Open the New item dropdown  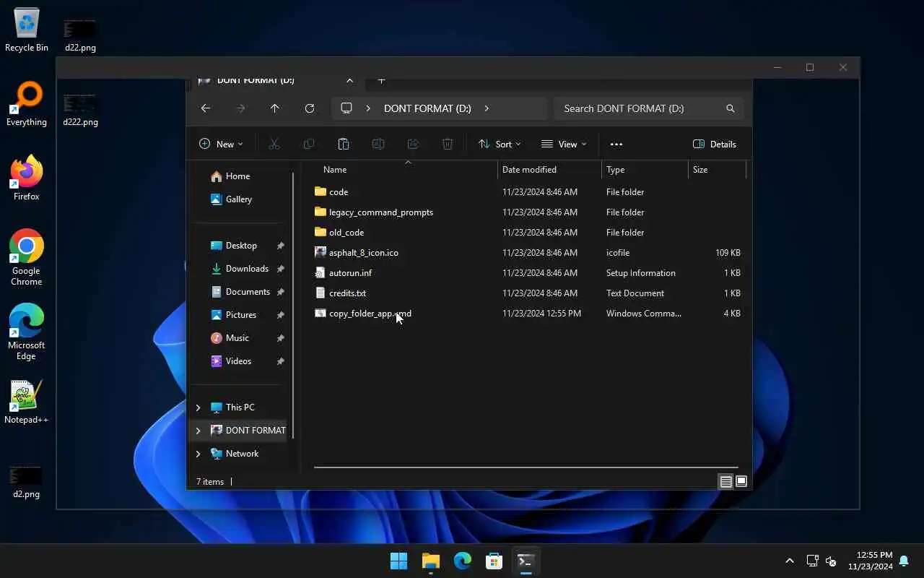(x=221, y=144)
